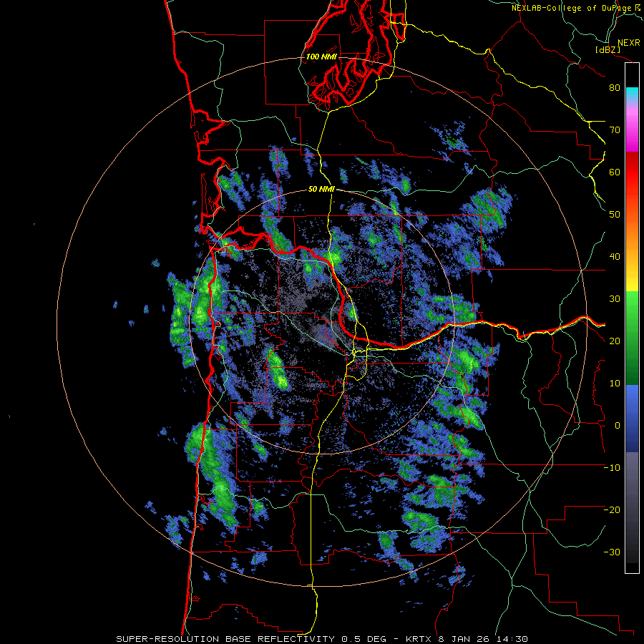Click the "60" value on dBZ scale

(x=615, y=172)
